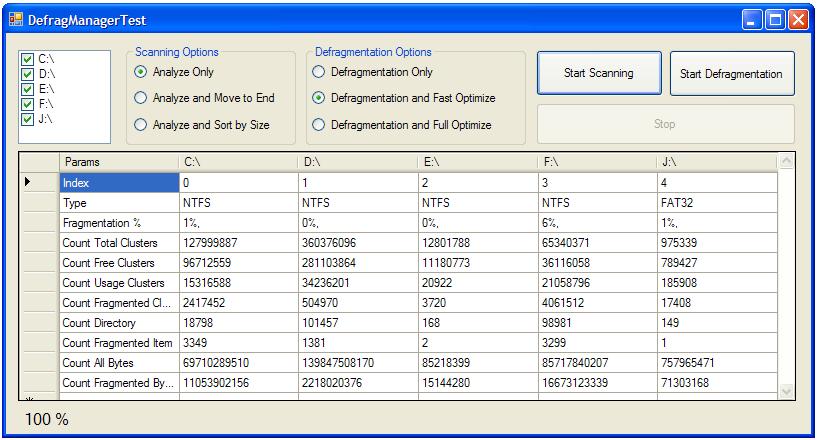This screenshot has height=440, width=818.
Task: Toggle the E:\ drive checkbox
Action: pos(28,89)
